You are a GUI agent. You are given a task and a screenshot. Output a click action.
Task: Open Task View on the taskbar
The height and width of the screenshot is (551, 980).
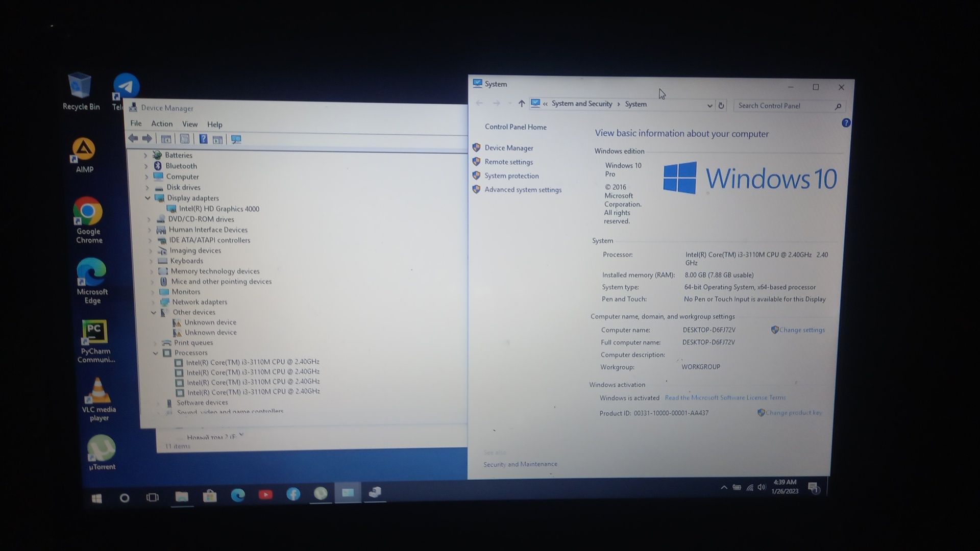point(152,497)
